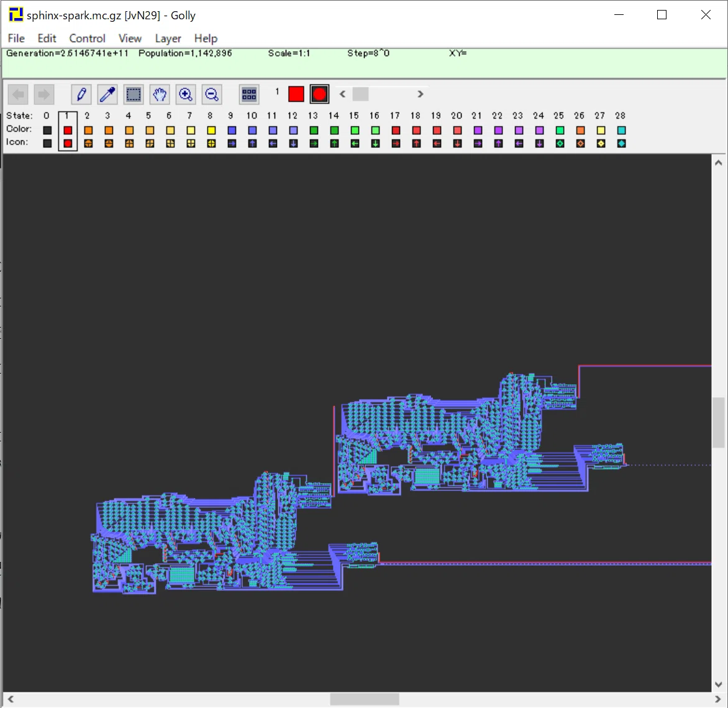Open the Layer menu
This screenshot has height=708, width=728.
pos(168,38)
